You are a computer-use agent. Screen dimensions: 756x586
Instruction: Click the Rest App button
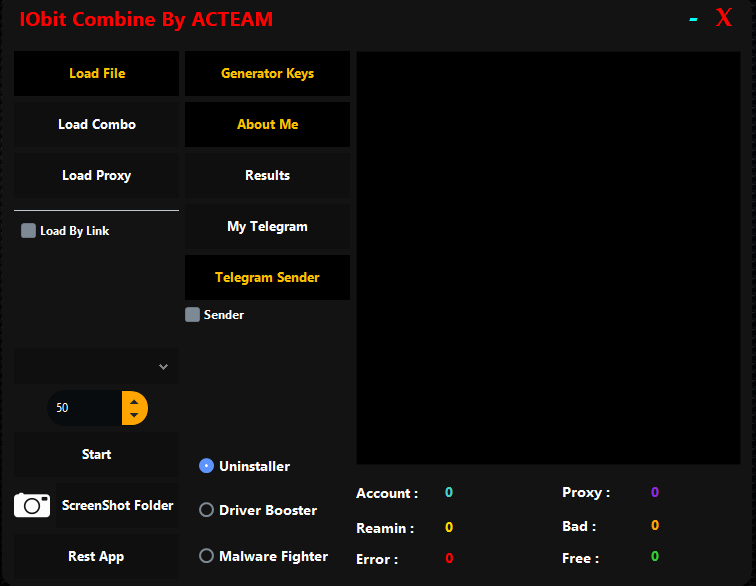click(96, 556)
